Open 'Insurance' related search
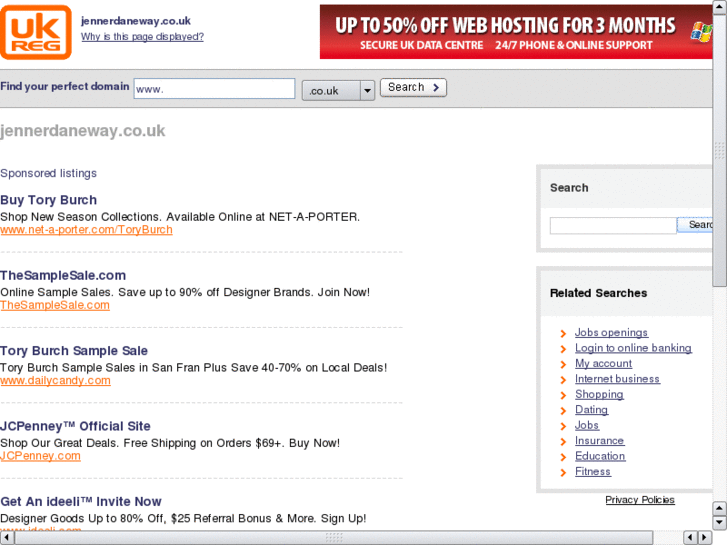Screen dimensions: 727x545 [599, 441]
